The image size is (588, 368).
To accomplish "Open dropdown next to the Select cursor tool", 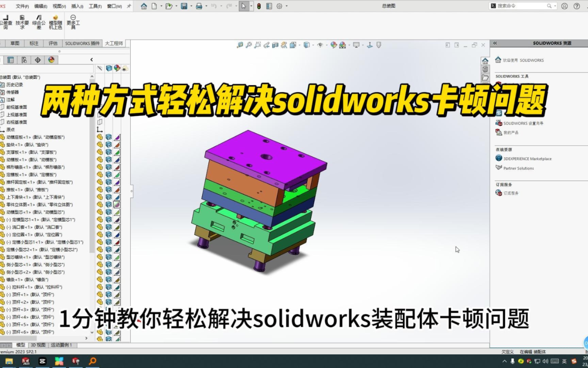I will pos(251,6).
